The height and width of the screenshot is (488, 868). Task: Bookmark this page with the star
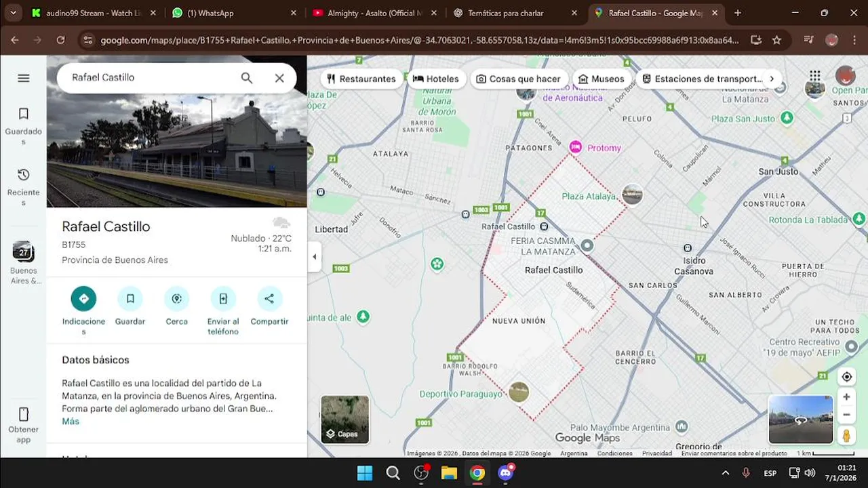[x=777, y=40]
